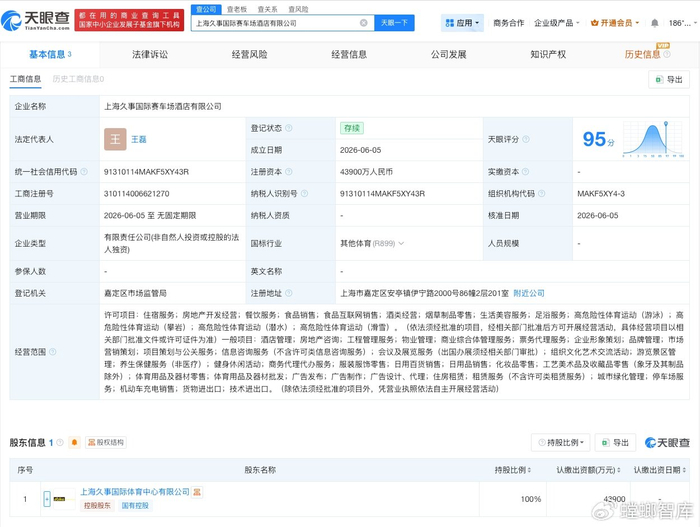This screenshot has width=700, height=527.
Task: Sort by 持股比例 column header
Action: click(x=512, y=470)
